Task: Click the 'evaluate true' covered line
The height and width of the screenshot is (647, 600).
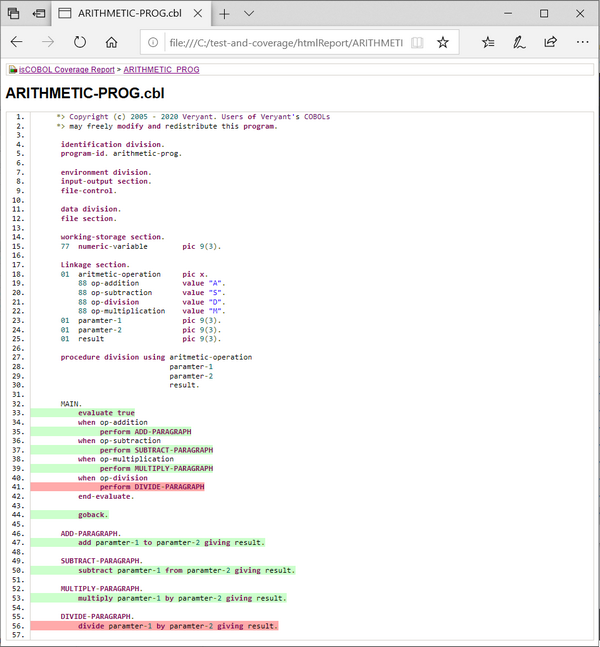Action: pos(106,413)
